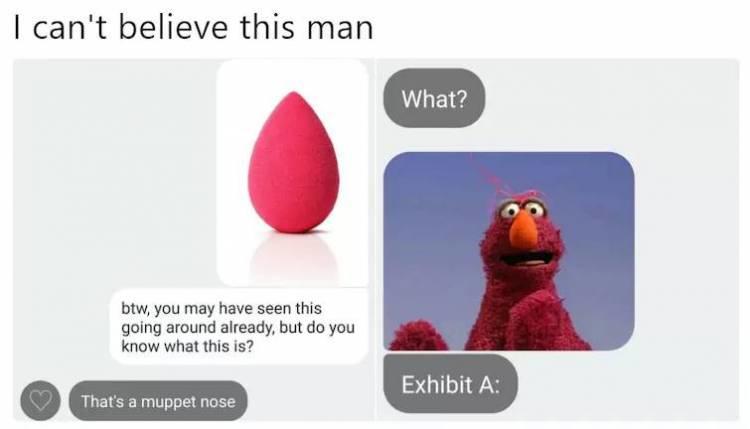The height and width of the screenshot is (429, 750).
Task: Click the muppet's open mouth
Action: [x=528, y=259]
